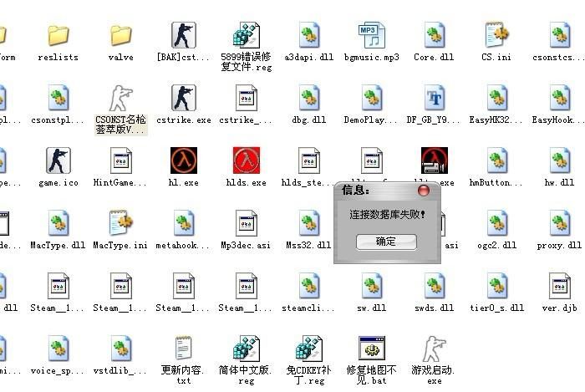Select the DF_GB_Y9 font file
The image size is (585, 392).
click(x=435, y=98)
